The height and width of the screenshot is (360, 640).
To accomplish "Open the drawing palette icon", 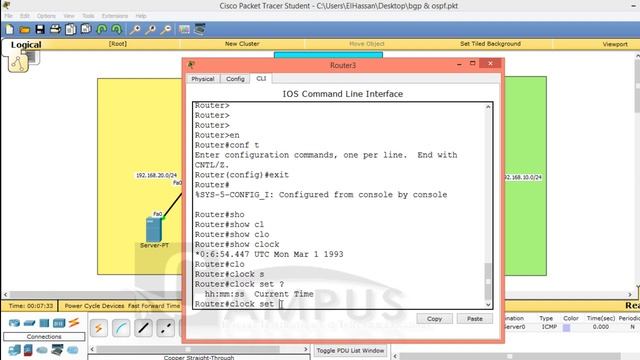I will tap(184, 29).
